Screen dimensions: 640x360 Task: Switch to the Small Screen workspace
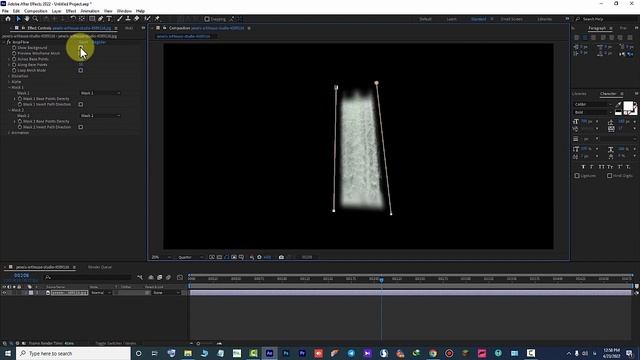click(x=511, y=19)
